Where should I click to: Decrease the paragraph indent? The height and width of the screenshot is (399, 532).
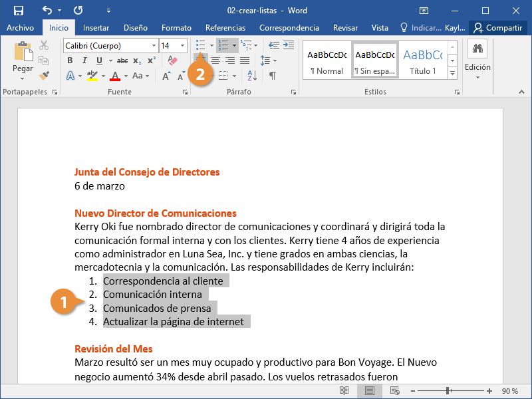pyautogui.click(x=274, y=45)
